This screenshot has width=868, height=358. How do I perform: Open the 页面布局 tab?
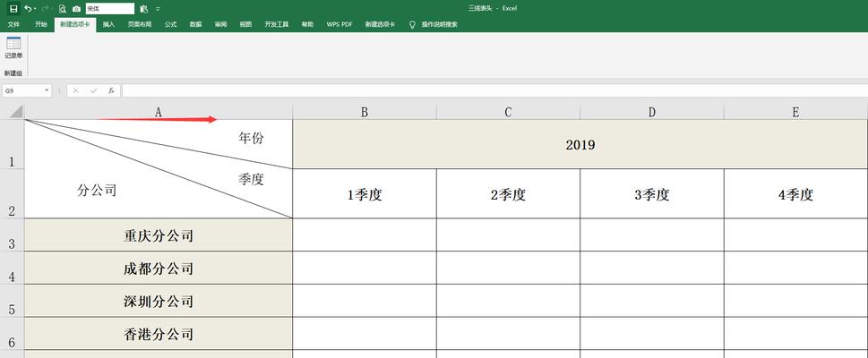point(140,24)
